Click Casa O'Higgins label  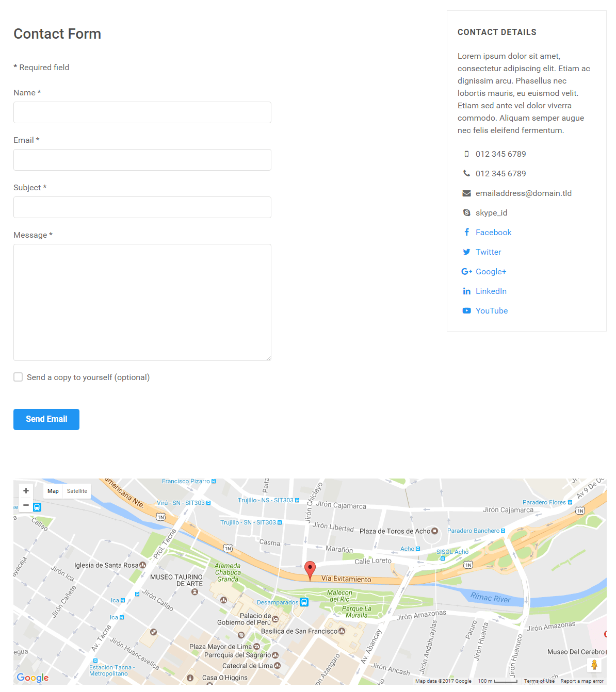(224, 678)
